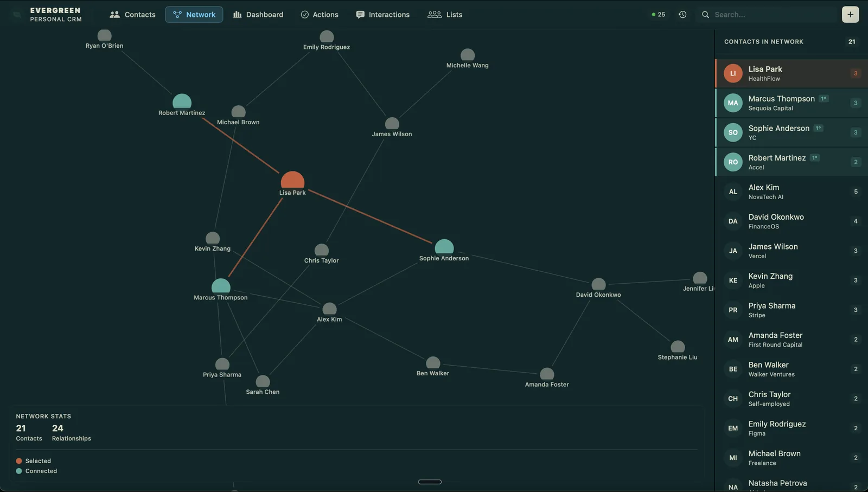Screen dimensions: 868x492
Task: Open the Lists tab
Action: click(445, 15)
